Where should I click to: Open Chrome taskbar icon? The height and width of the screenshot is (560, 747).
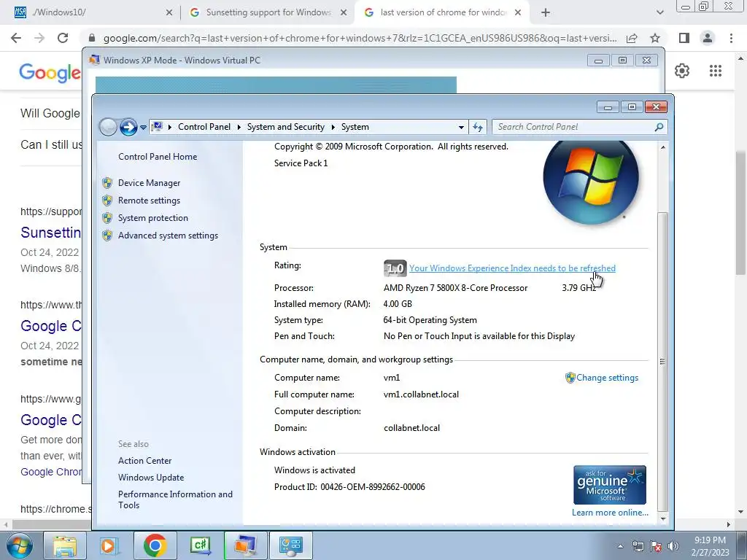(155, 545)
